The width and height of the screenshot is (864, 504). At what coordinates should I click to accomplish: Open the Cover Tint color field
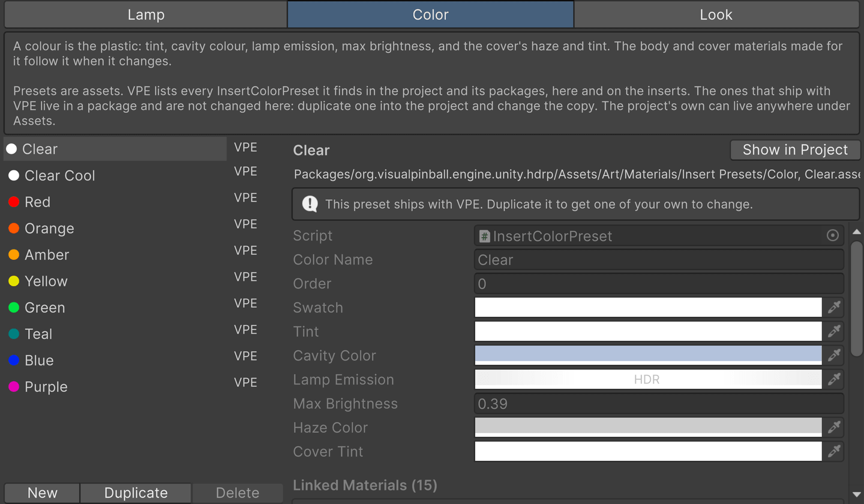coord(648,451)
